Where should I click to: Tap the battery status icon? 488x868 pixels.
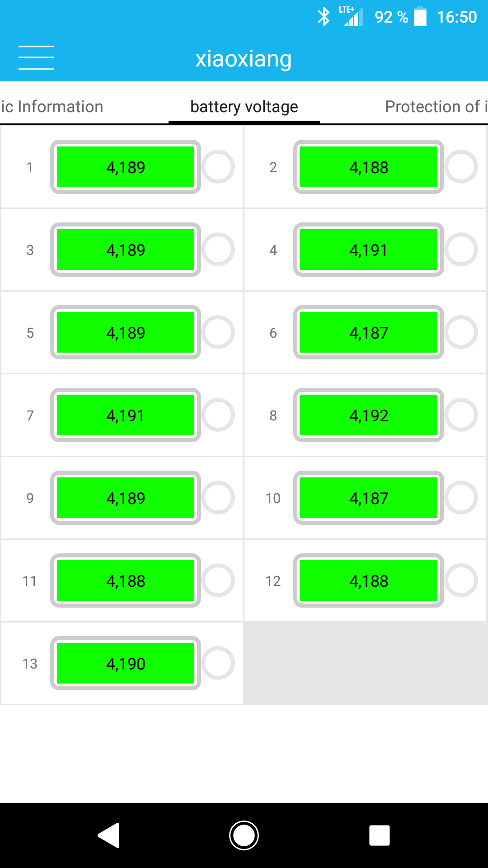pos(420,17)
